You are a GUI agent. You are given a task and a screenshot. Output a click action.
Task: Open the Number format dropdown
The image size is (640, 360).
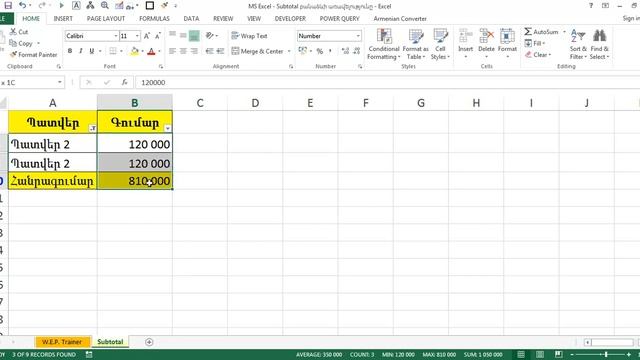tap(358, 36)
